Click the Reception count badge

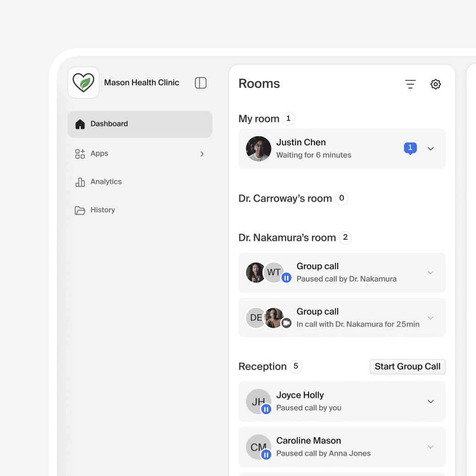click(296, 367)
